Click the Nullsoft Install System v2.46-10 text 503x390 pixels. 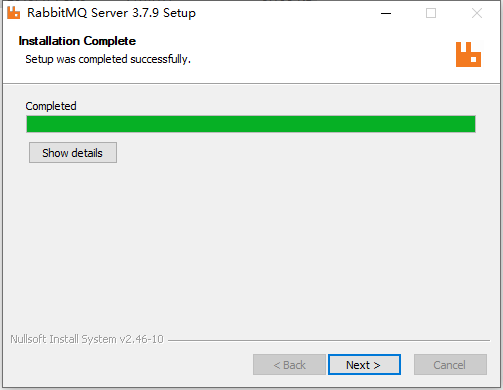click(87, 339)
